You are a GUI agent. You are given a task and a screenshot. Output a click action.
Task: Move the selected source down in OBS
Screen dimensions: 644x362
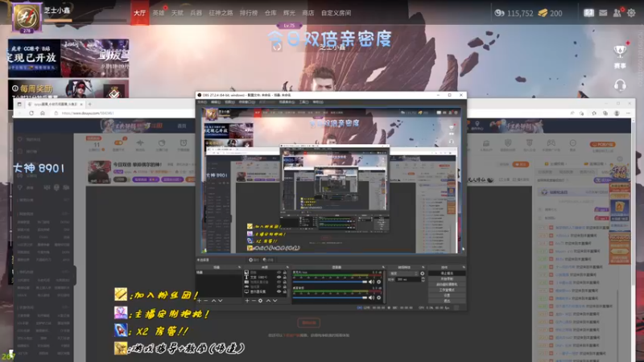pos(275,300)
